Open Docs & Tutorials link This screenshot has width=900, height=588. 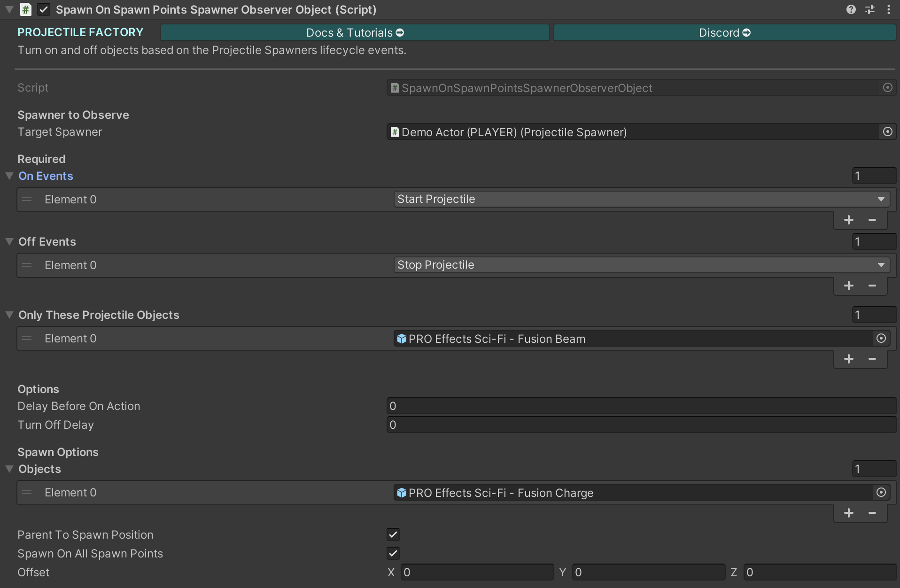[x=355, y=33]
